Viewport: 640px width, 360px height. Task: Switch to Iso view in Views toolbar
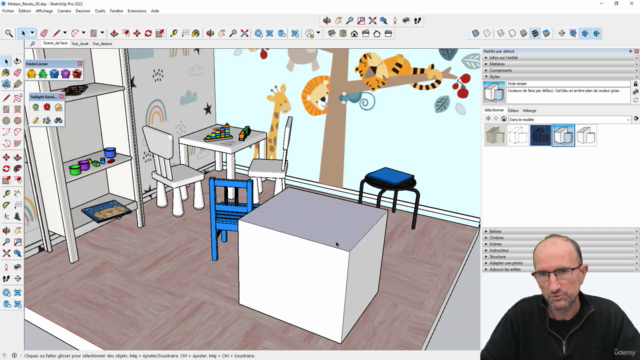click(x=331, y=33)
